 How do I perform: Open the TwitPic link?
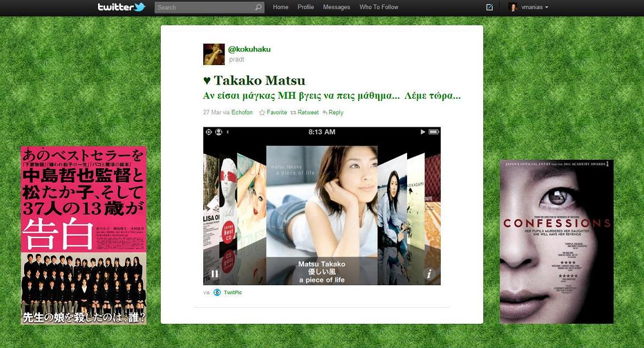[233, 293]
